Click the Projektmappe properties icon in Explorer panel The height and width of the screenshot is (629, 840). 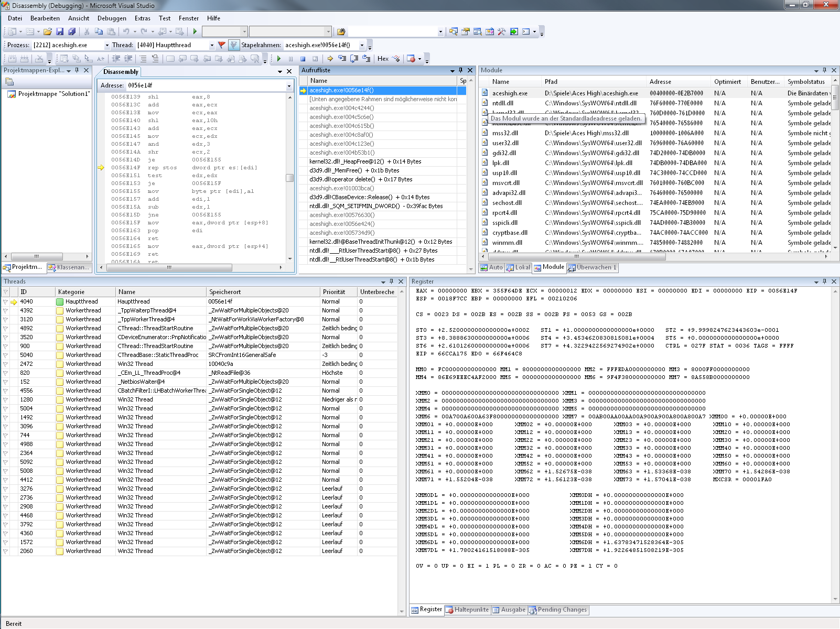9,81
